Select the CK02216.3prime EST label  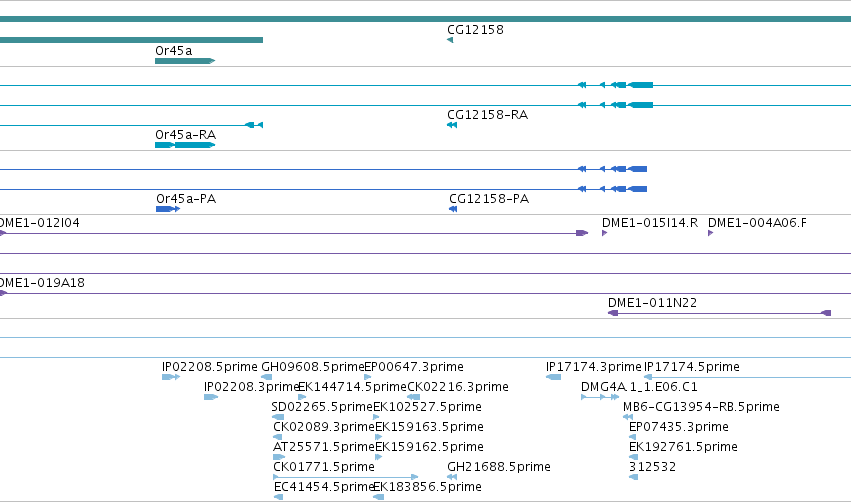[458, 387]
